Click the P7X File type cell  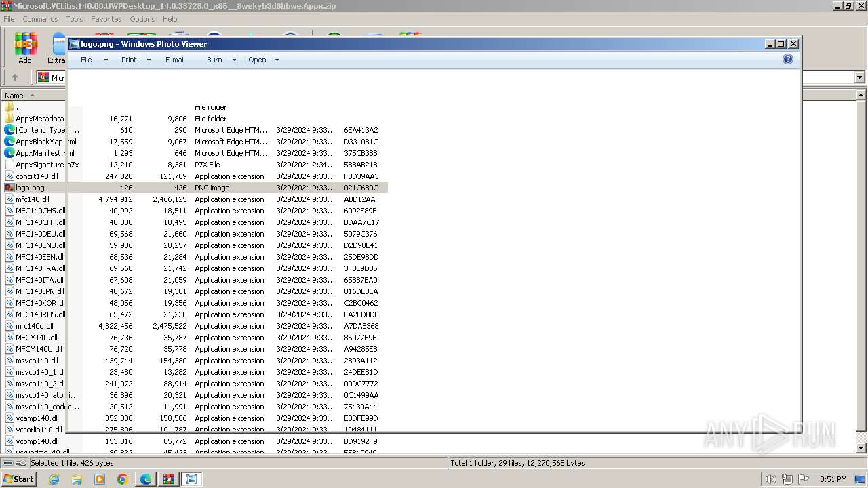(208, 165)
